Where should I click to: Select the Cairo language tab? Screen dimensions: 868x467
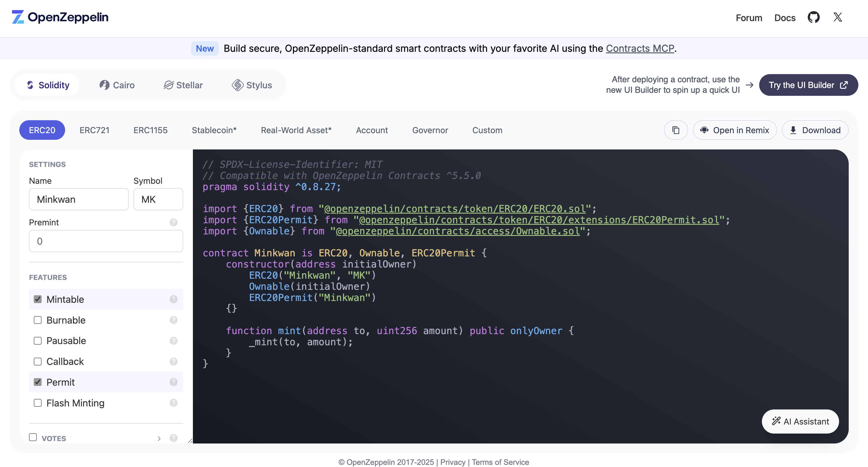coord(117,85)
